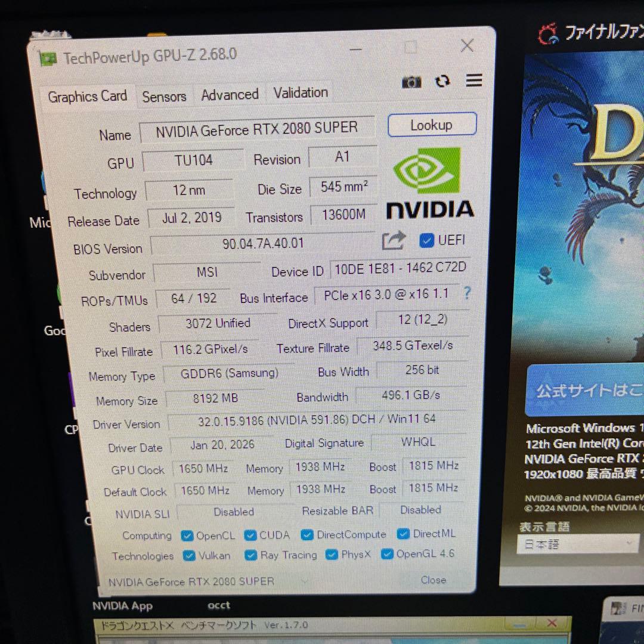Click the Driver Date value Jan 20, 2026
Viewport: 644px width, 644px height.
tap(222, 444)
